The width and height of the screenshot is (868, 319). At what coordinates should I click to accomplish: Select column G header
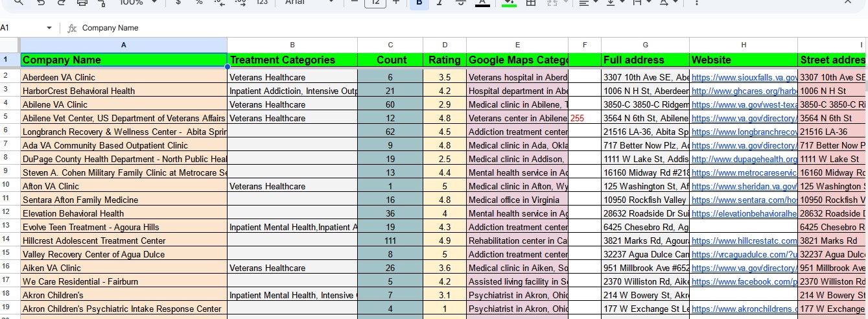click(646, 45)
